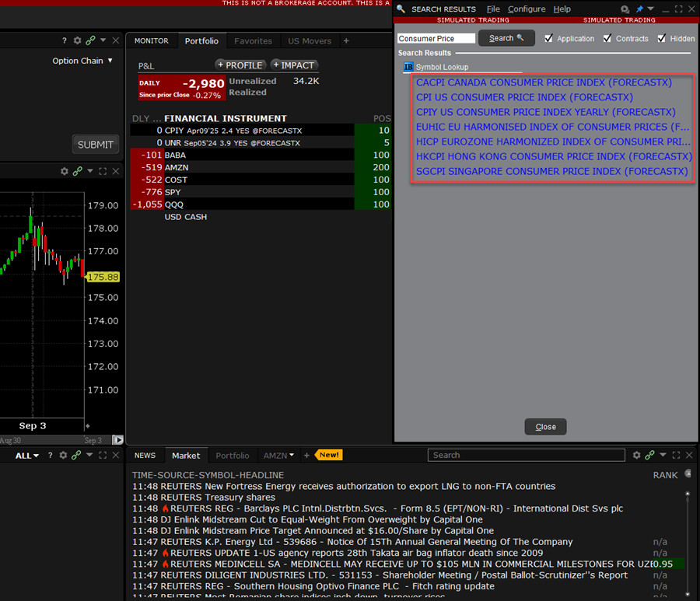
Task: Click the yellow New! badge in News
Action: pos(329,455)
